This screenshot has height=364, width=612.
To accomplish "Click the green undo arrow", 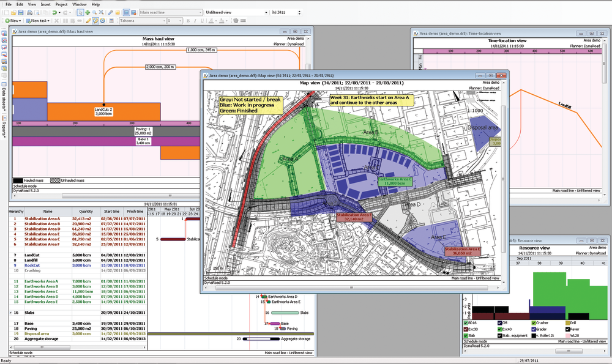I will tap(54, 12).
